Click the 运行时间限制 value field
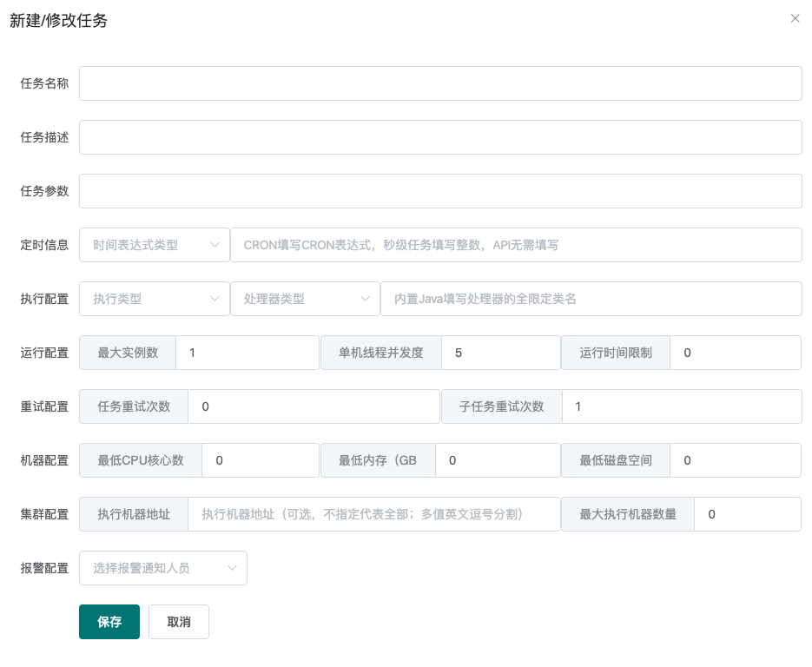The image size is (812, 667). (x=736, y=353)
